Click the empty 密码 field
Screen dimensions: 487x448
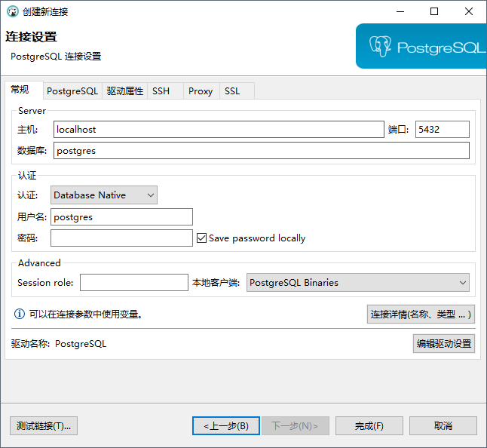coord(122,238)
